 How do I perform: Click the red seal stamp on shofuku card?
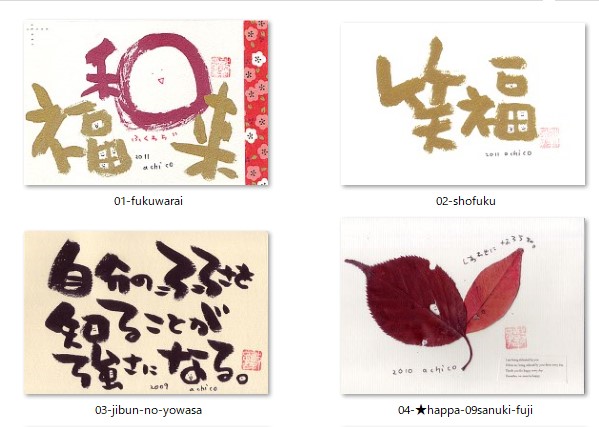pyautogui.click(x=549, y=137)
